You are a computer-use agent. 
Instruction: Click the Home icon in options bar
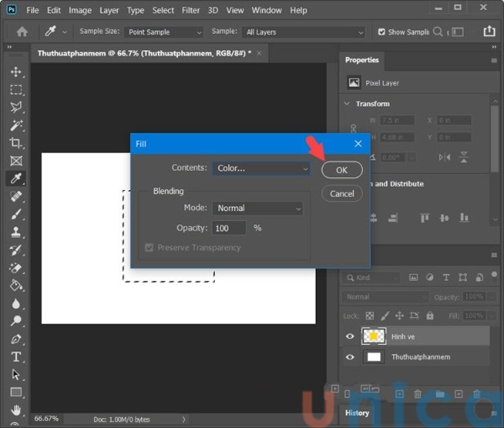[22, 32]
